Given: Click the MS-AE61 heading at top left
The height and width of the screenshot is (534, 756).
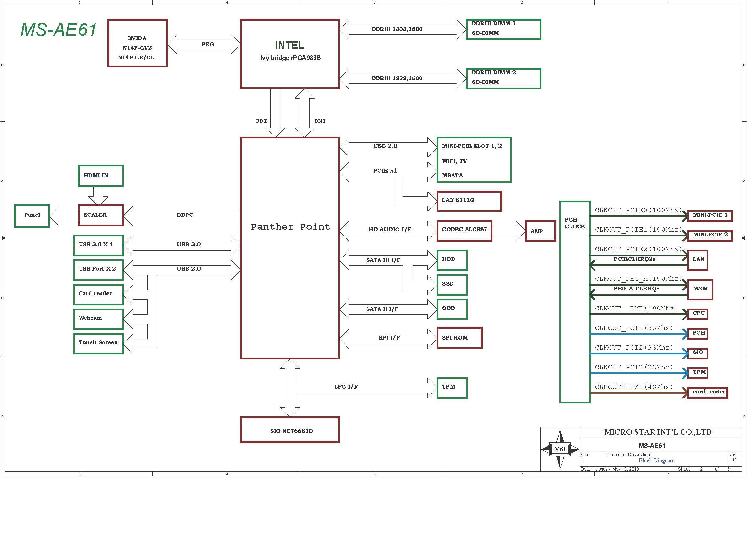Looking at the screenshot, I should pos(59,30).
